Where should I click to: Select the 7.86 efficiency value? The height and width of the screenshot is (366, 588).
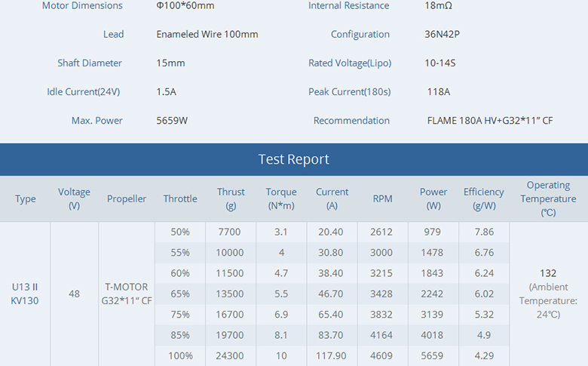484,232
